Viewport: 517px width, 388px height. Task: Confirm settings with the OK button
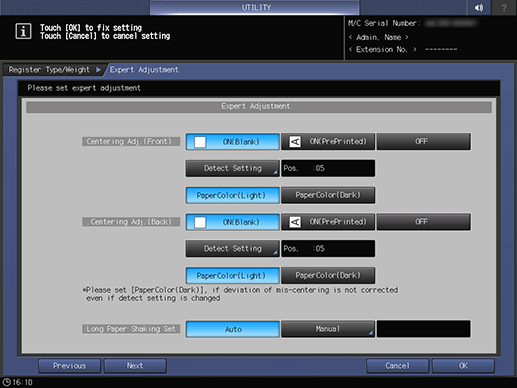click(463, 366)
